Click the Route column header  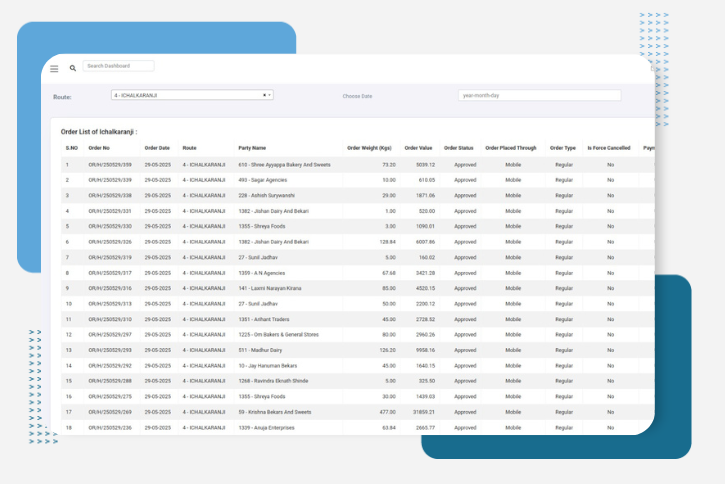coord(189,148)
